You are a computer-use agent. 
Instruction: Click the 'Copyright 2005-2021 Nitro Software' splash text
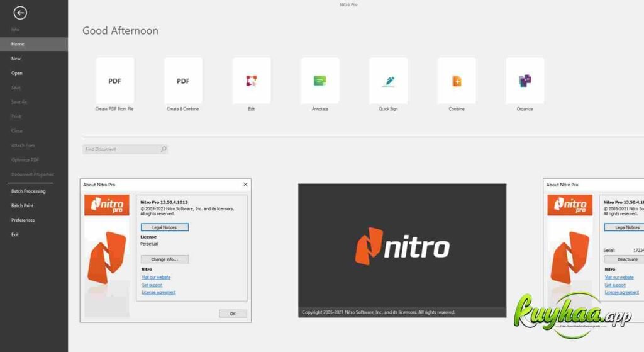pyautogui.click(x=379, y=312)
